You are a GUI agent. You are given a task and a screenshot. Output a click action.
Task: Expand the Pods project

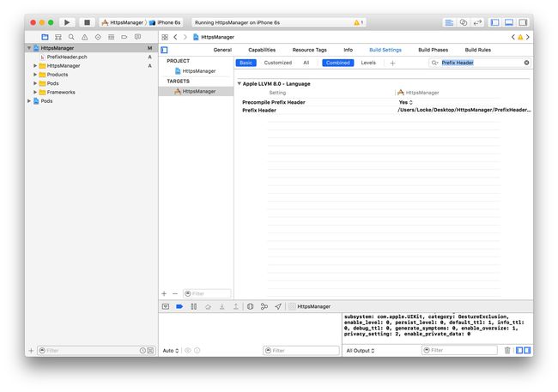29,101
